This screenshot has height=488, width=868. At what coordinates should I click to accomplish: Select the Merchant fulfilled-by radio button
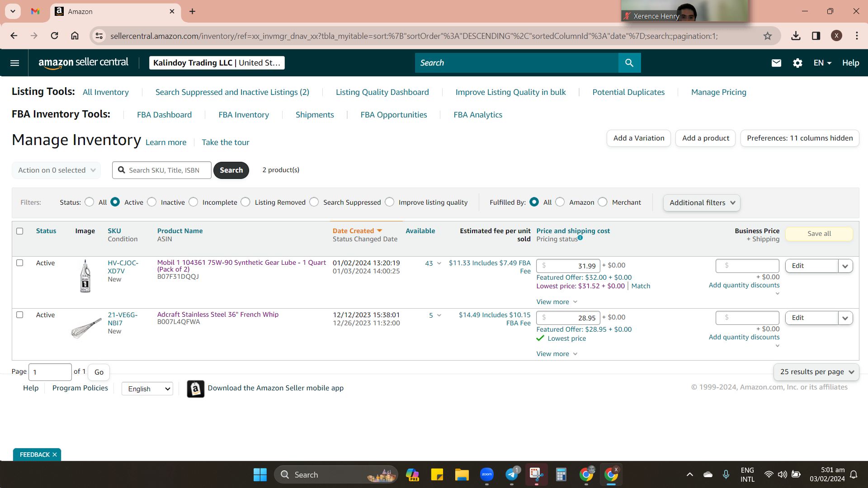[x=603, y=202]
